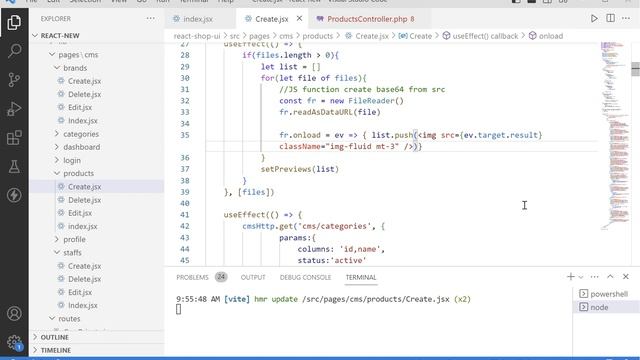This screenshot has height=360, width=640.
Task: Open the Explorer view in activity bar
Action: 14,22
